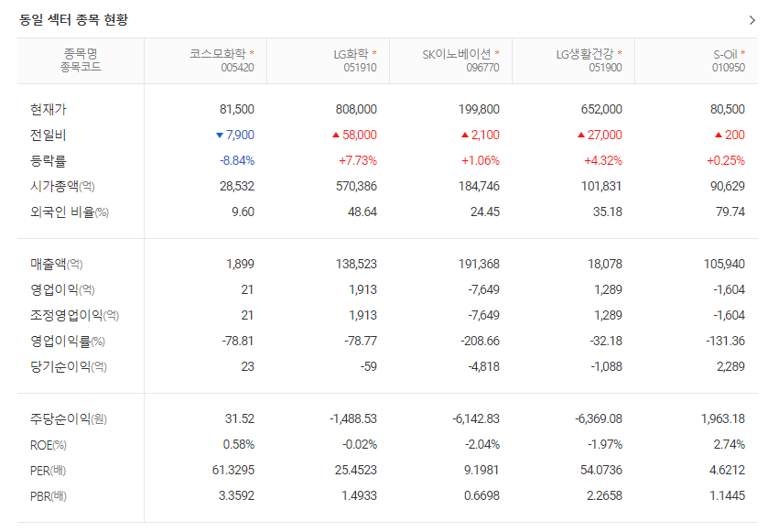Click the operating margin -208.66

pos(480,341)
